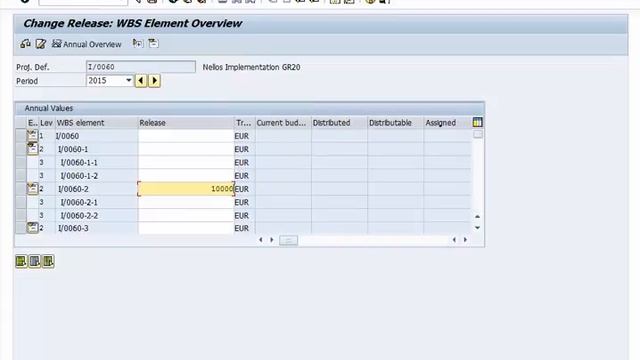Screen dimensions: 640x360
Task: Collapse the I/0060-2 node icon
Action: click(32, 189)
